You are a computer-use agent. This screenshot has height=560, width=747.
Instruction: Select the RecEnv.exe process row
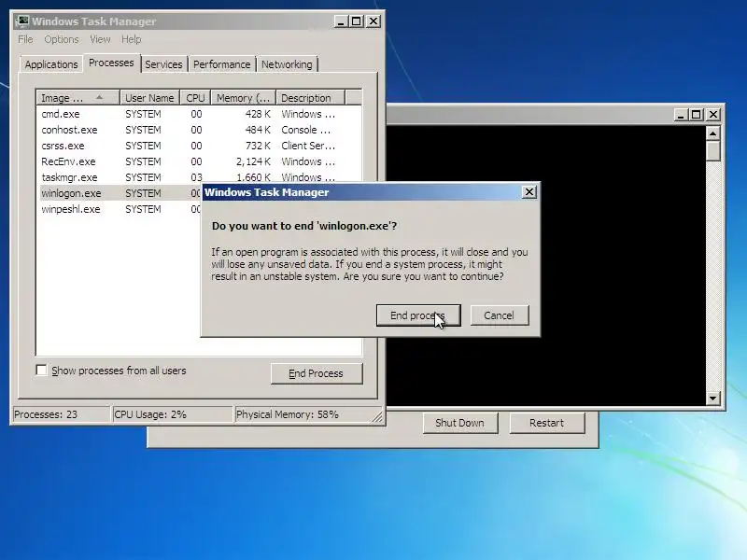point(199,161)
